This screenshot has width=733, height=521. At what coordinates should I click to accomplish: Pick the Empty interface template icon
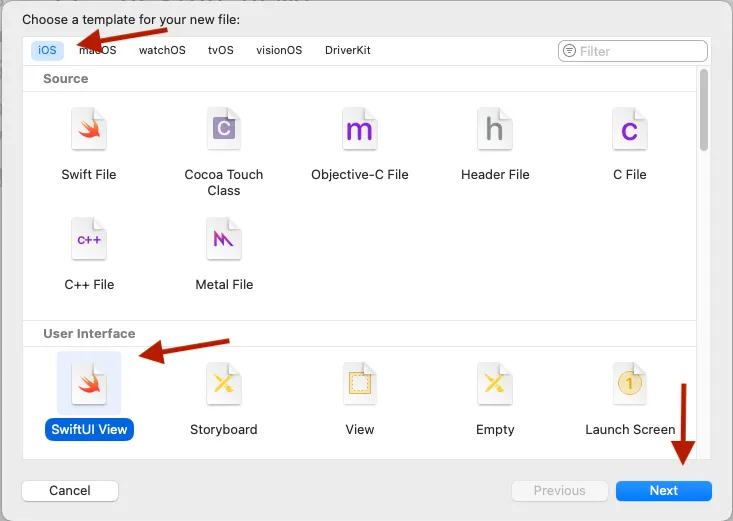tap(495, 384)
